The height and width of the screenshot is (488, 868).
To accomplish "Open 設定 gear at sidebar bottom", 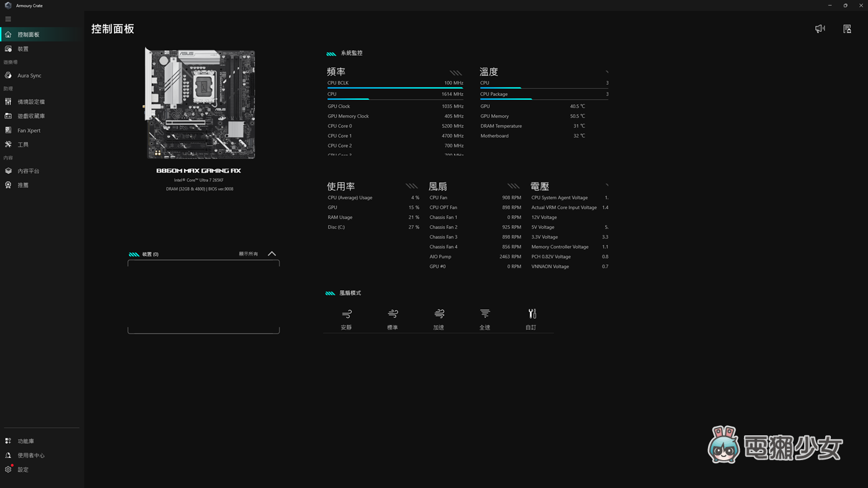I will click(42, 470).
